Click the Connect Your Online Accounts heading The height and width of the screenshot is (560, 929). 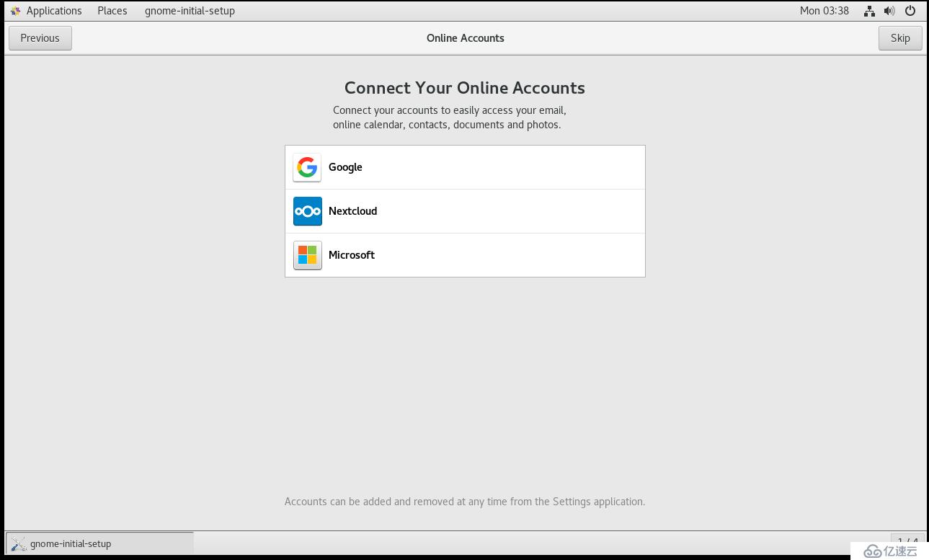pos(465,88)
